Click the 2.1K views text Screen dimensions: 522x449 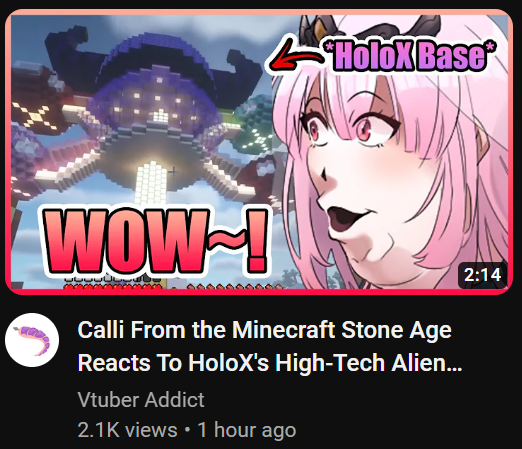tap(127, 430)
